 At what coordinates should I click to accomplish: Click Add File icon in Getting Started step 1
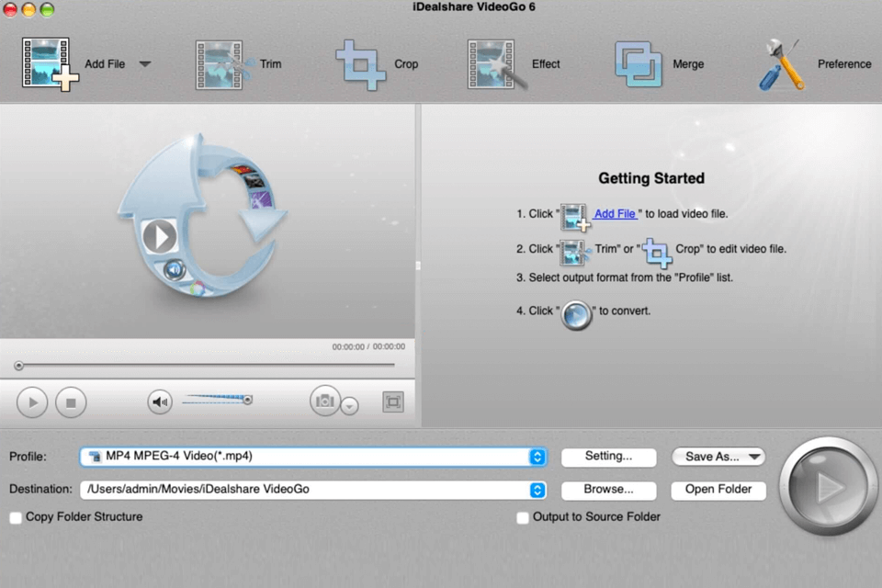click(x=575, y=218)
